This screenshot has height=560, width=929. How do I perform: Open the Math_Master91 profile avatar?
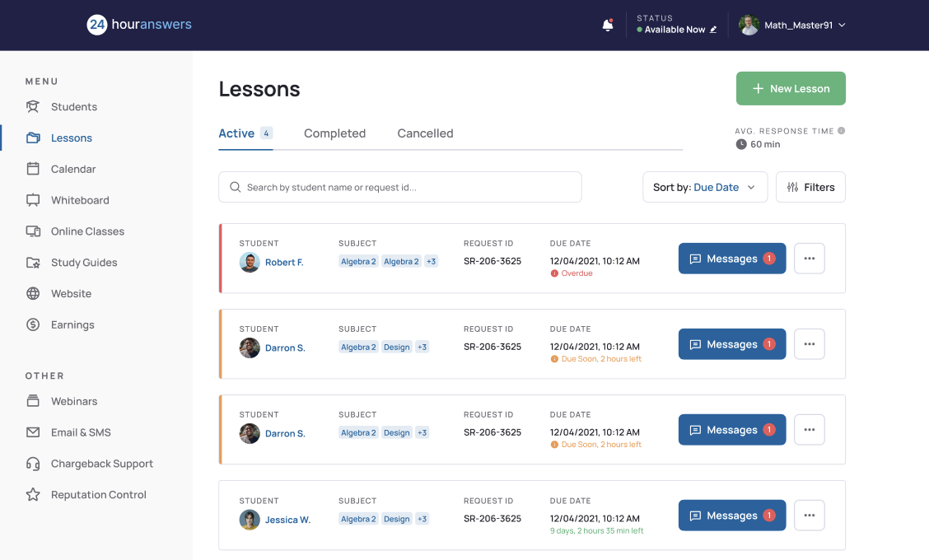[x=749, y=25]
